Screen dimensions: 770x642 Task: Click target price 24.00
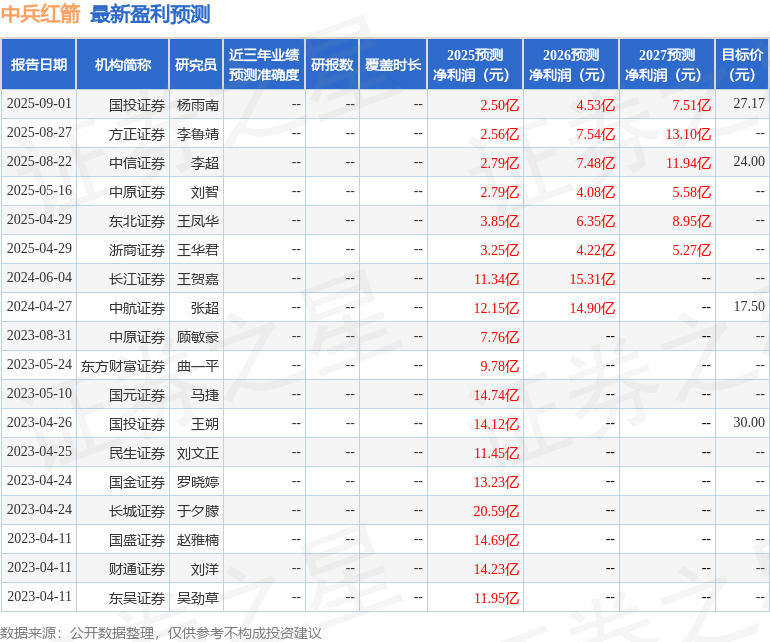[x=749, y=161]
